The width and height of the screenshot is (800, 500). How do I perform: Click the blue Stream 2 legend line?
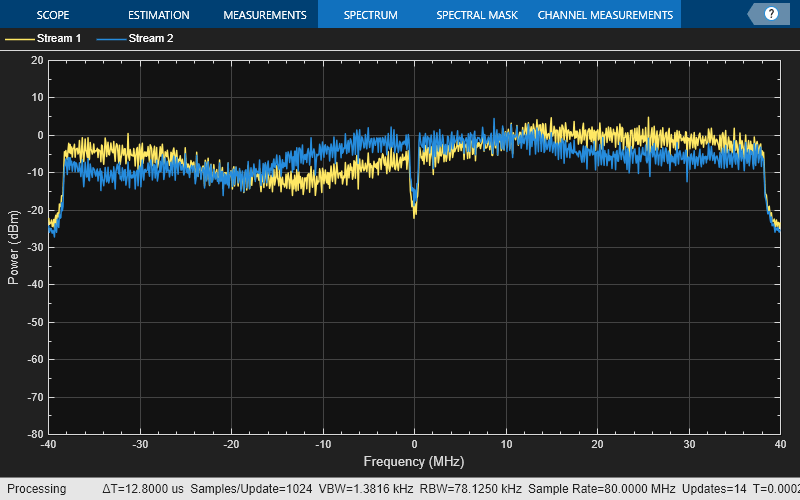click(111, 39)
